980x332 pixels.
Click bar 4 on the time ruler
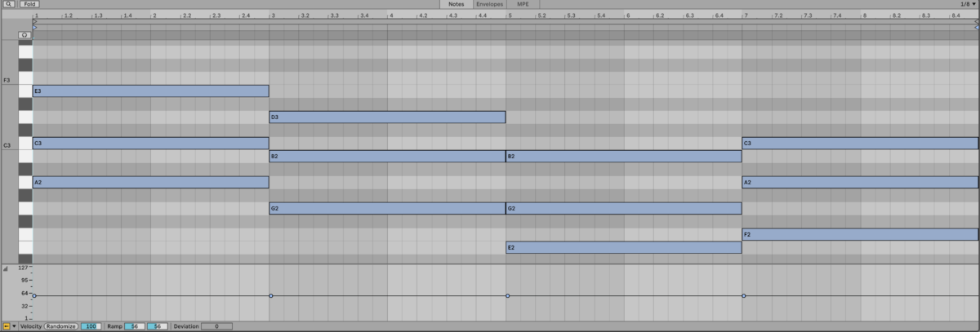391,15
